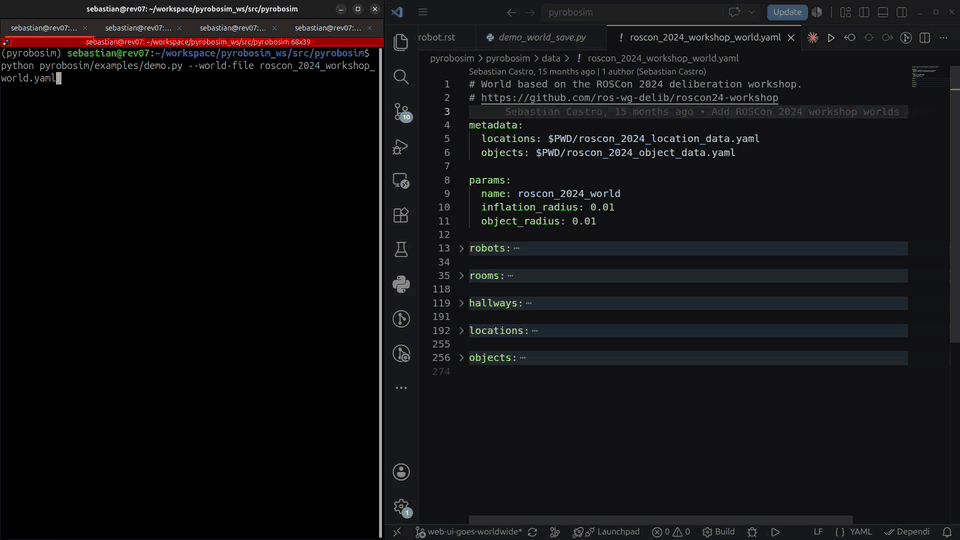Close the roscon_2024_workshop_world.yaml tab

[791, 37]
